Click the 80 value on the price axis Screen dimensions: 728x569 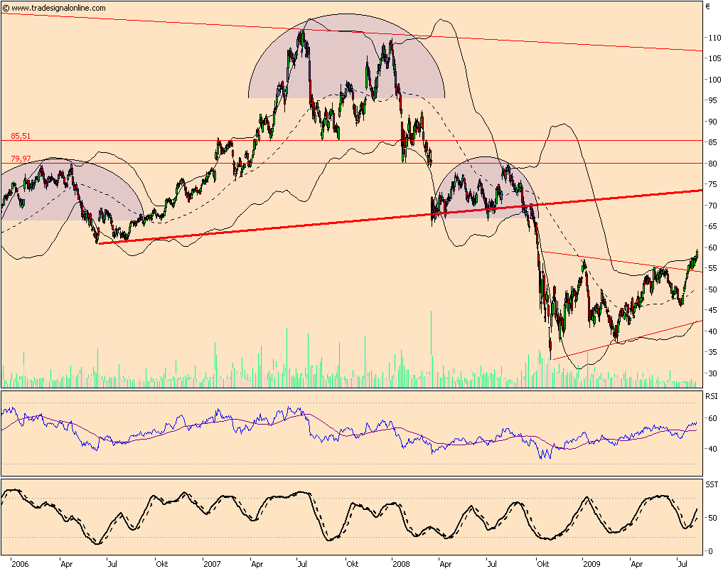(712, 164)
